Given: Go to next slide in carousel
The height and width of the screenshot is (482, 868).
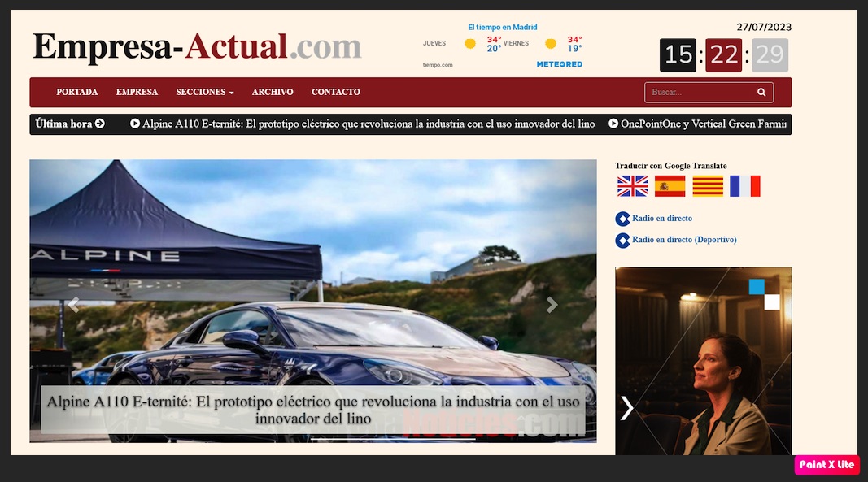Looking at the screenshot, I should (552, 304).
